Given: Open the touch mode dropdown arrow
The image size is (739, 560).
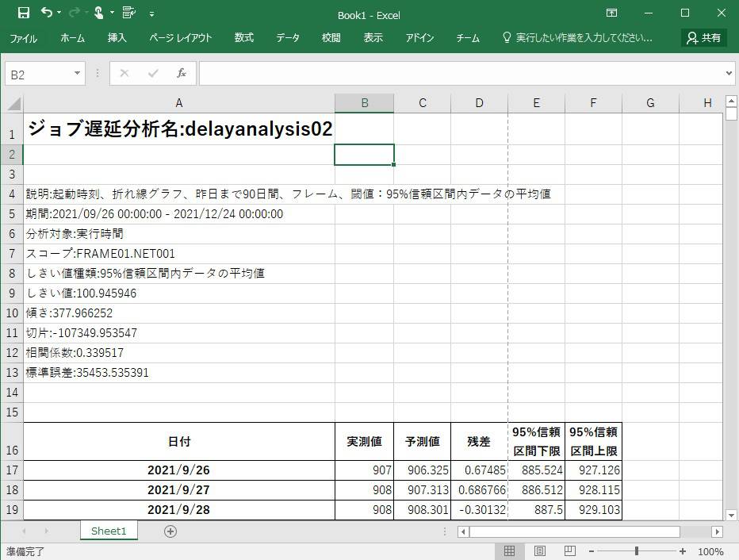Looking at the screenshot, I should [112, 13].
